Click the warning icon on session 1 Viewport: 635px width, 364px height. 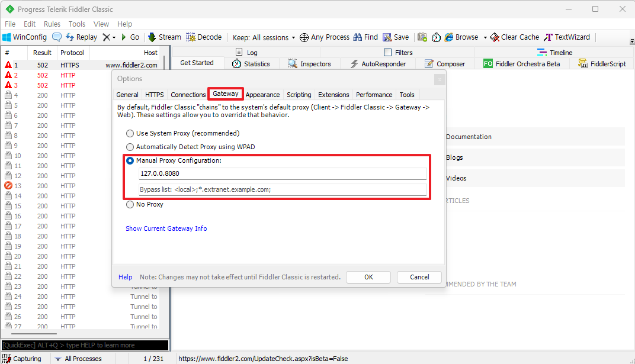[8, 65]
